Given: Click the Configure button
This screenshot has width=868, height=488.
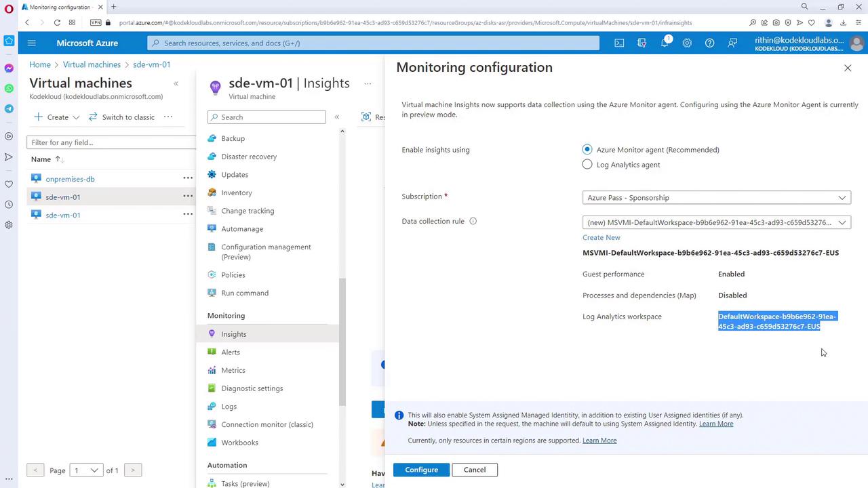Looking at the screenshot, I should click(x=421, y=470).
